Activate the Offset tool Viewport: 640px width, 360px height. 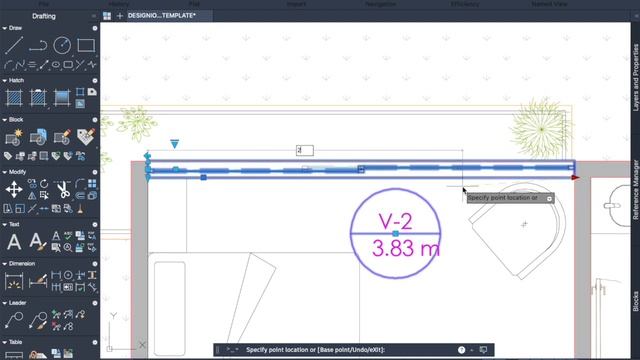coord(80,196)
